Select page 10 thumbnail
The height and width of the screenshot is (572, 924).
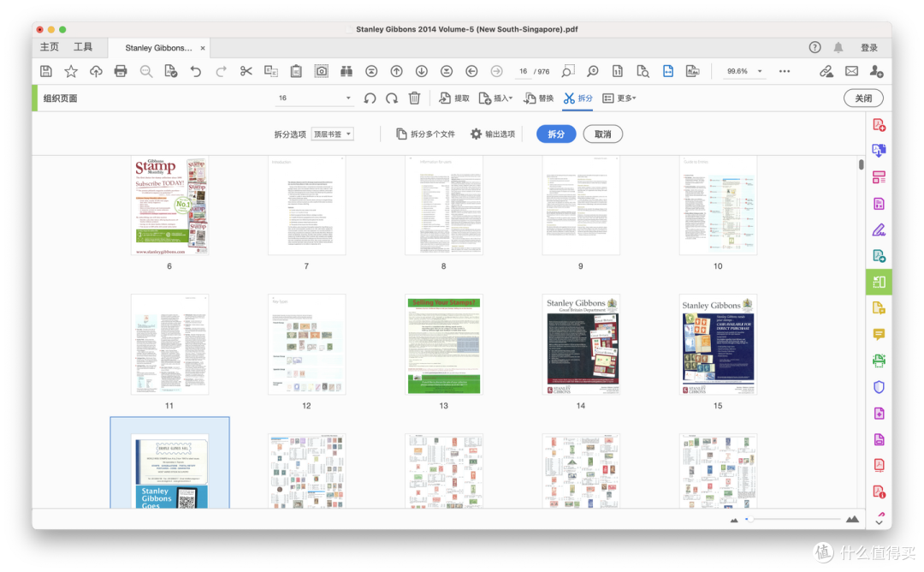click(718, 206)
